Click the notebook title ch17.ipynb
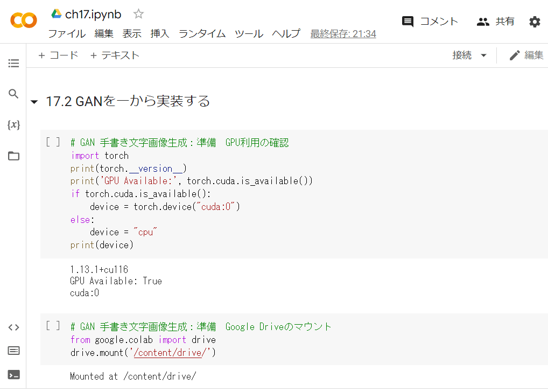 [93, 15]
